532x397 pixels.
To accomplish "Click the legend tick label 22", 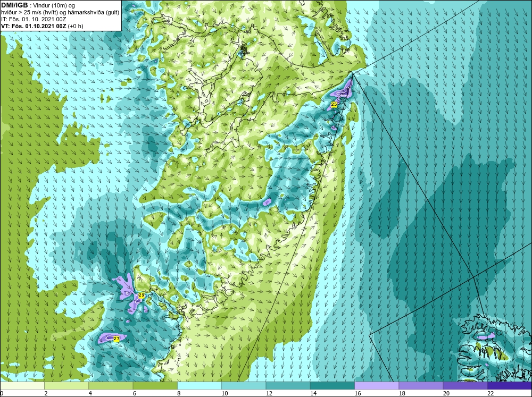I will 490,393.
